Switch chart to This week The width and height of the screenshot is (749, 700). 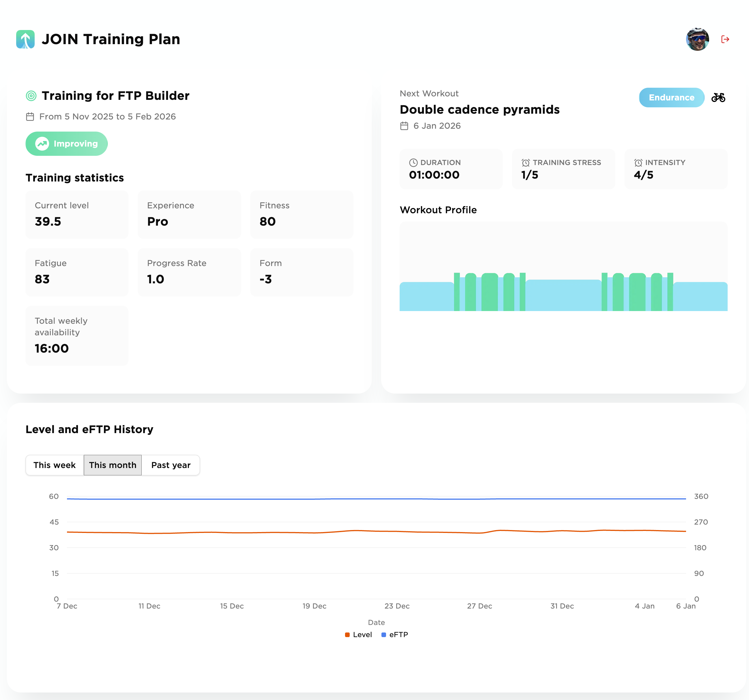coord(55,465)
